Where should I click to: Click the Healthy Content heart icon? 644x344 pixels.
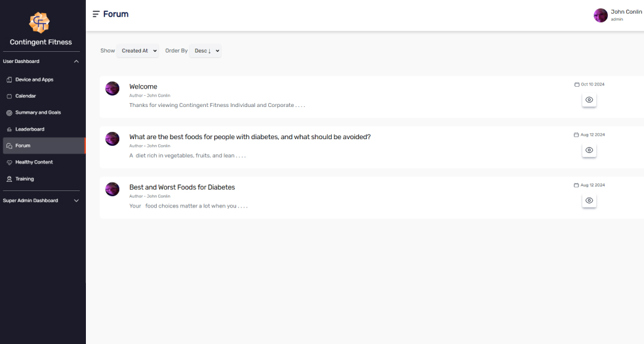[x=9, y=162]
